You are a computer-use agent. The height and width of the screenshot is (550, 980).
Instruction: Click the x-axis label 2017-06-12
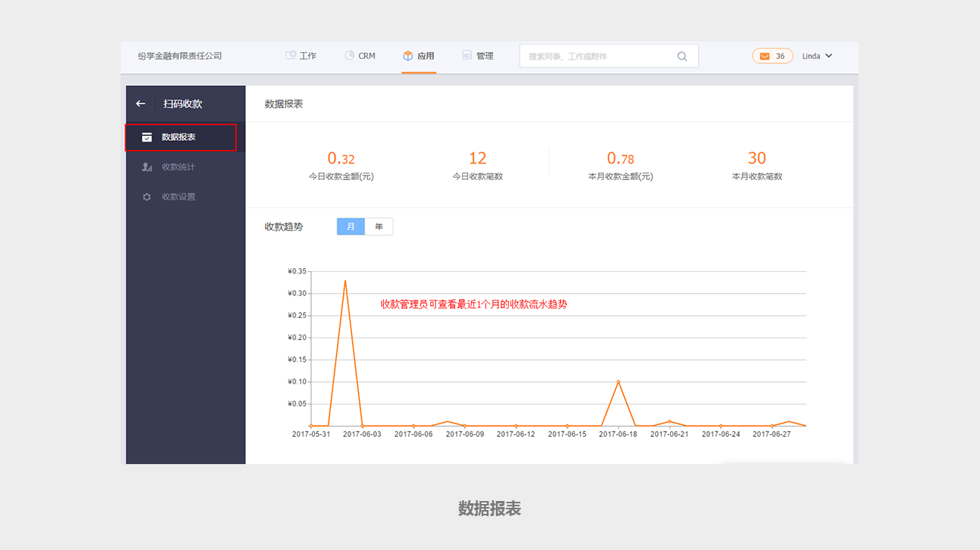(x=516, y=435)
